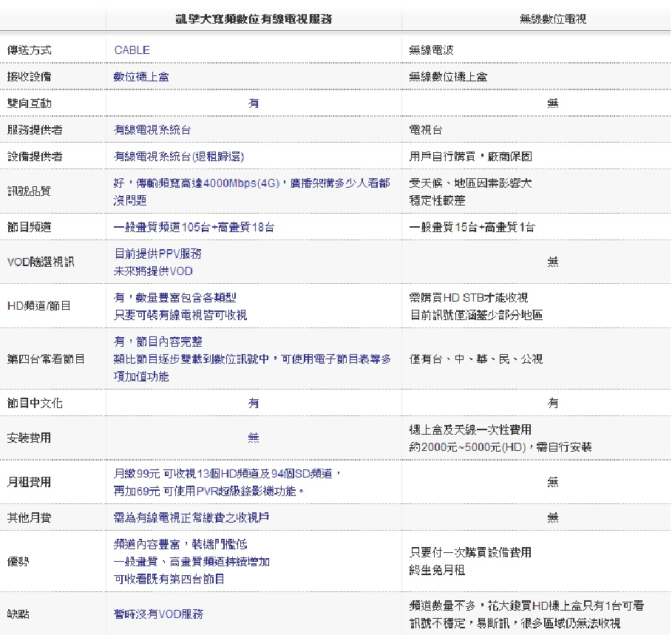Select the row label VOD隨選視訊
Screen dimensions: 672x635
coord(41,262)
